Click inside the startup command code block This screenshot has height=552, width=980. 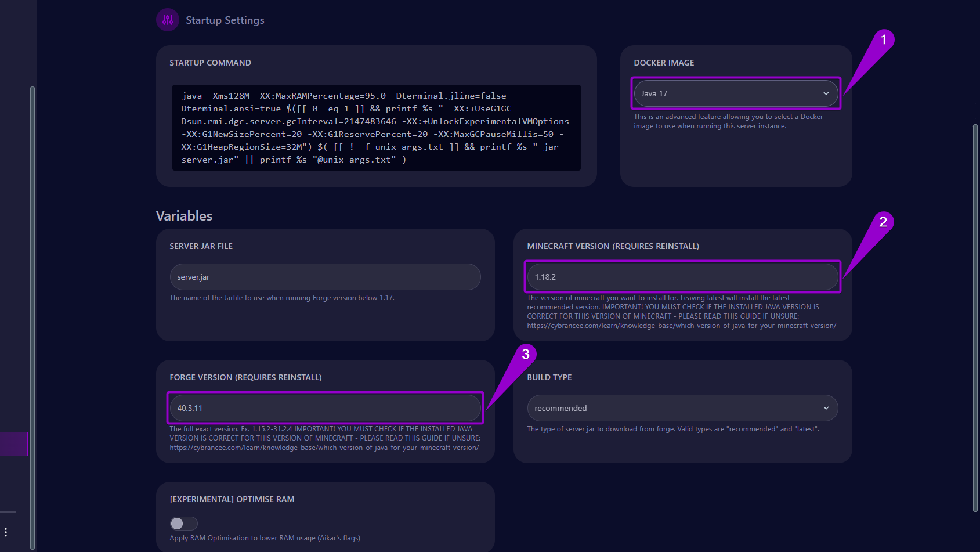pyautogui.click(x=376, y=128)
